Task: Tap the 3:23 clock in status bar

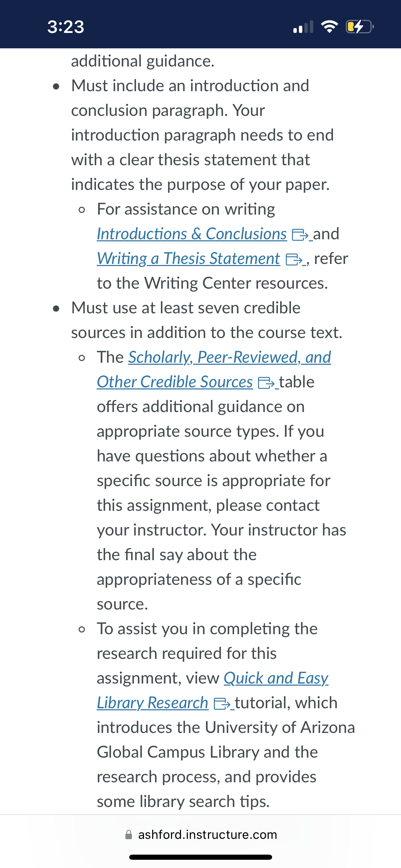Action: click(65, 27)
